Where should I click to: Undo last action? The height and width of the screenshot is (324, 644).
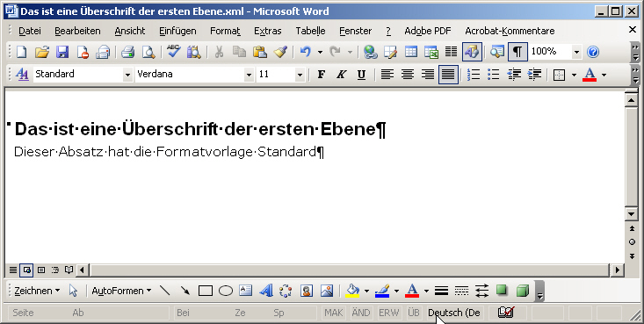click(x=305, y=52)
